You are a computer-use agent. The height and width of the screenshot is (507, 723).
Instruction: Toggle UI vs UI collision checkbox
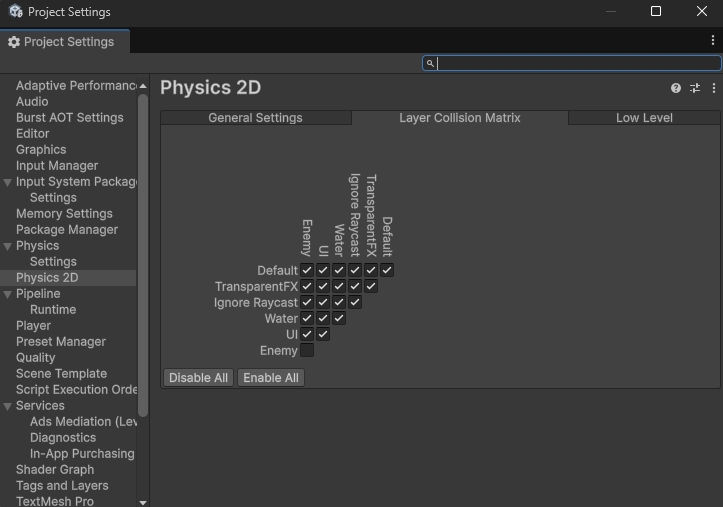pyautogui.click(x=323, y=334)
